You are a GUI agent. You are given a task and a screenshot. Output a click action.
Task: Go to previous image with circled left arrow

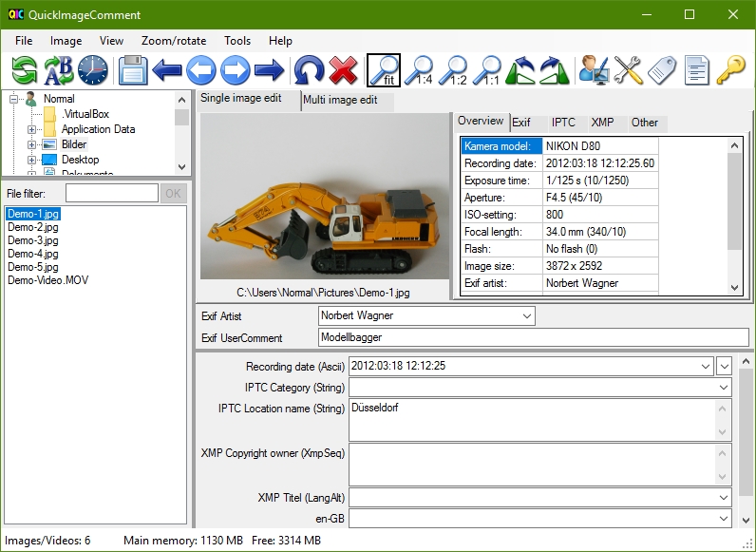click(201, 70)
